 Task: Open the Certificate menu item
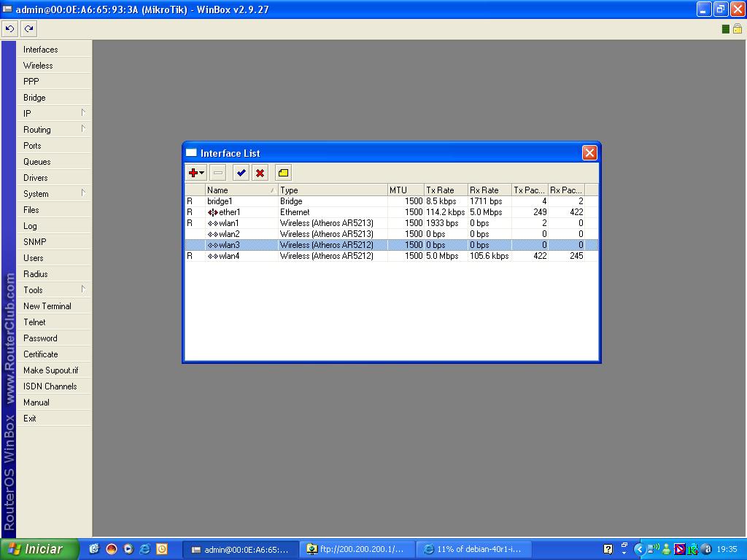point(54,354)
